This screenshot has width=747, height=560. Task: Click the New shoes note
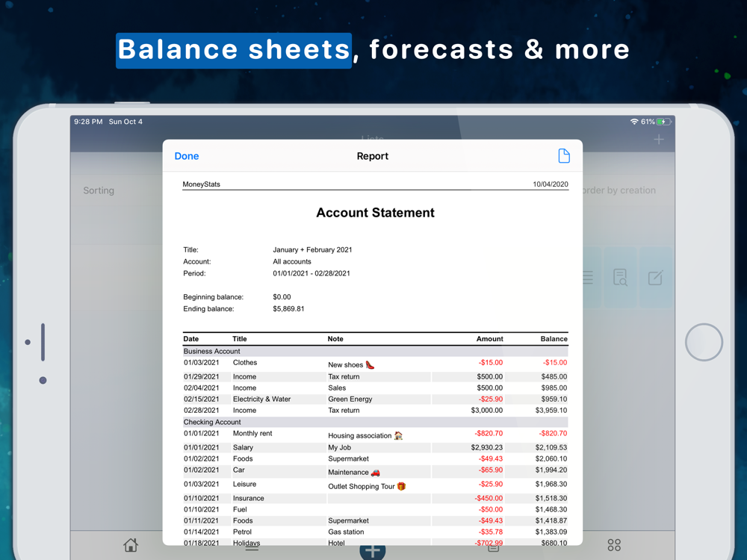pyautogui.click(x=351, y=365)
